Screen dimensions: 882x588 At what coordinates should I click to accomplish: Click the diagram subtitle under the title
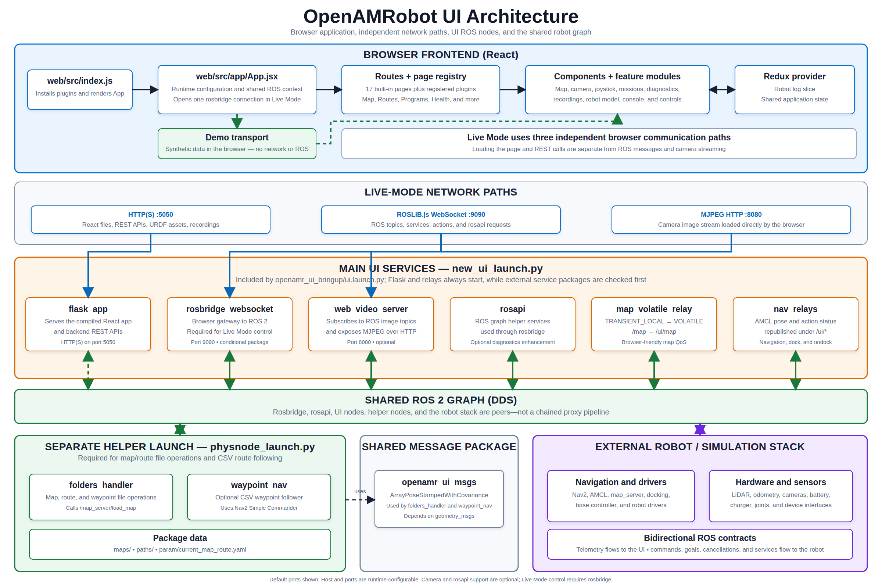(441, 32)
